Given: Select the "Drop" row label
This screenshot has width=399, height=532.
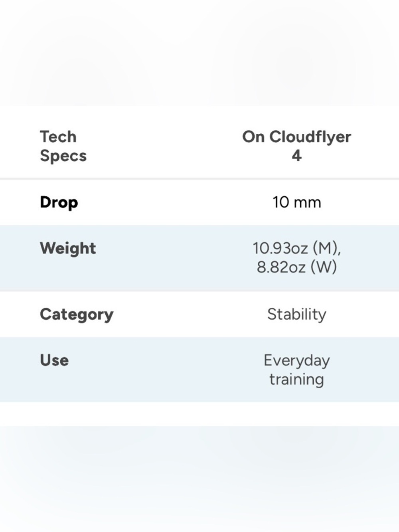Looking at the screenshot, I should click(59, 202).
